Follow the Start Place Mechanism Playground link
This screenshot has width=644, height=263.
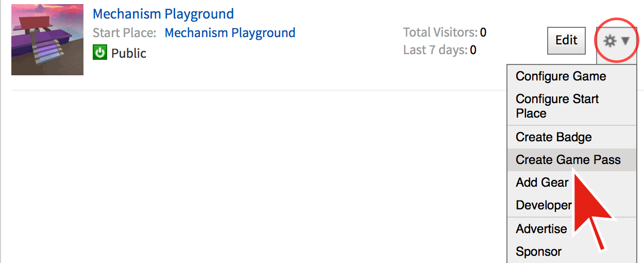230,33
